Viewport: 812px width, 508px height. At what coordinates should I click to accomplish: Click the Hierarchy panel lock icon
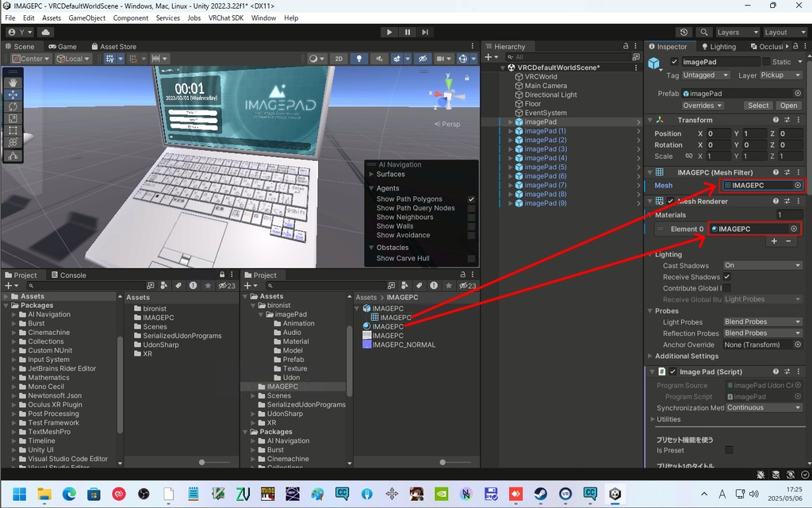pyautogui.click(x=626, y=46)
